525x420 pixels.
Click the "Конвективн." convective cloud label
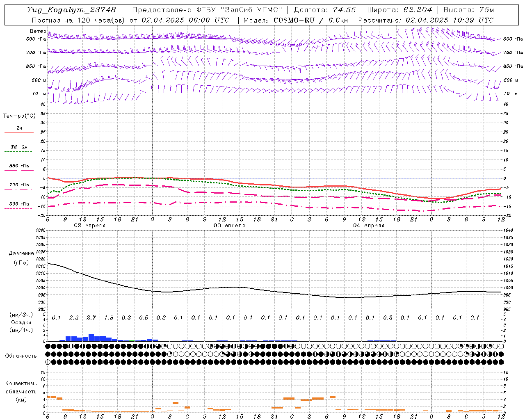(x=21, y=383)
